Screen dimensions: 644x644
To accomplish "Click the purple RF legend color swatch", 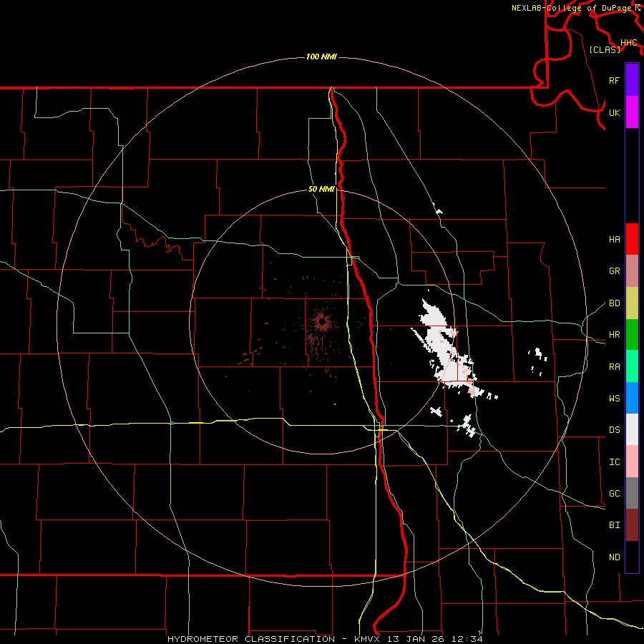I will click(632, 79).
